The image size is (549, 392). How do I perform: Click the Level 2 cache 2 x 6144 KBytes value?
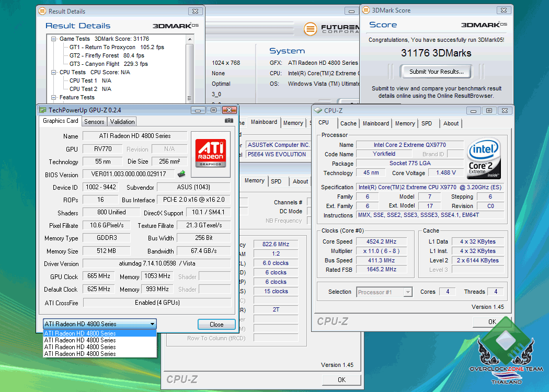(477, 260)
